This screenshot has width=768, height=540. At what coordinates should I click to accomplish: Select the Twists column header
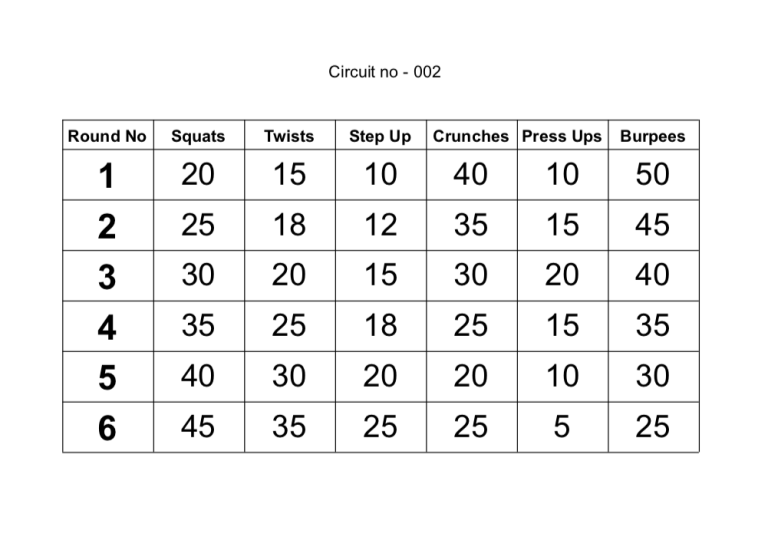pos(289,136)
